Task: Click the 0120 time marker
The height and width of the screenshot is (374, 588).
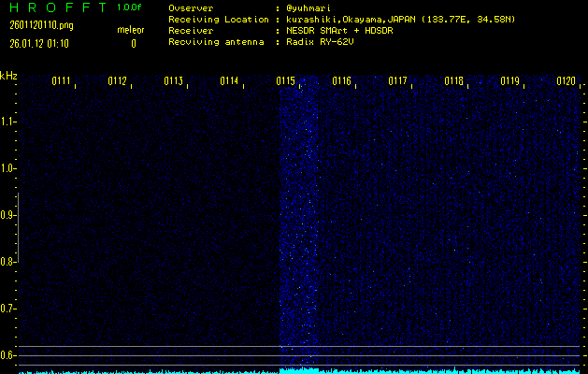Action: (x=566, y=81)
